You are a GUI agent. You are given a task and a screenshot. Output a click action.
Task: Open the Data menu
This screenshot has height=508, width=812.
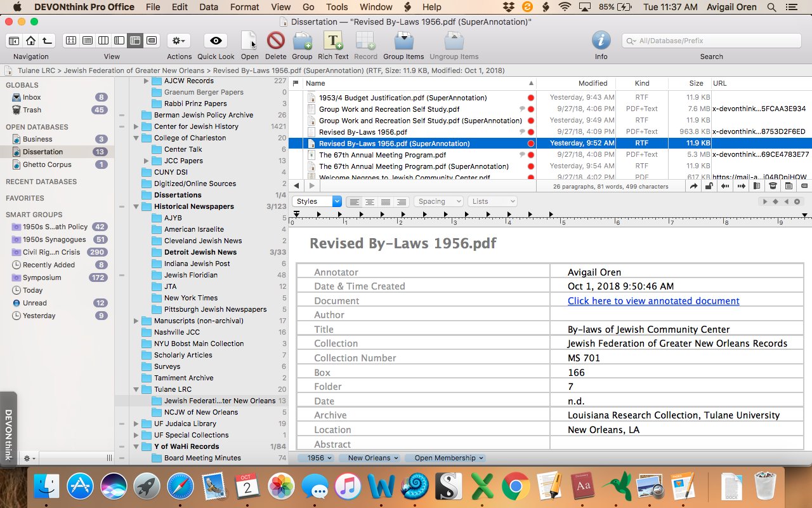(x=209, y=7)
